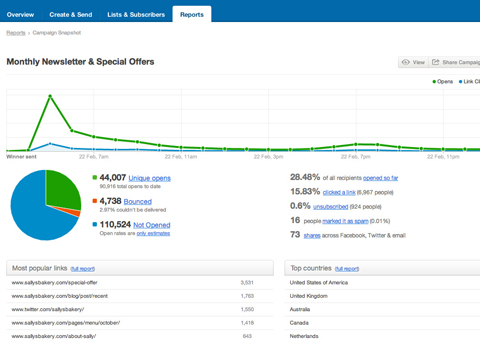Screen dimensions: 480x360
Task: Open the Overview tab
Action: pos(20,15)
